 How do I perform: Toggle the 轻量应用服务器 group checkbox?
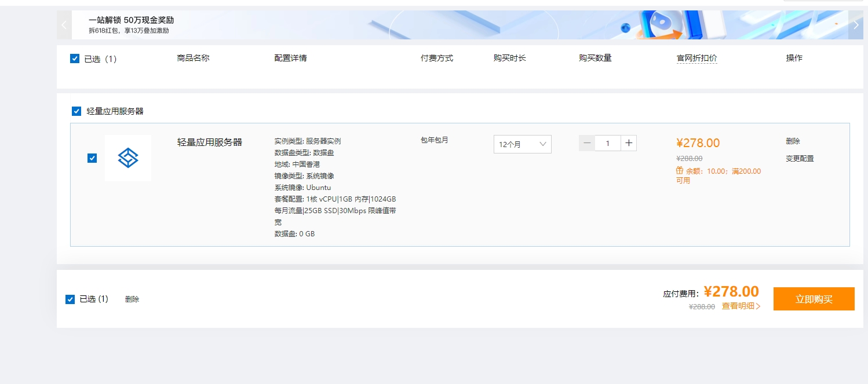76,111
